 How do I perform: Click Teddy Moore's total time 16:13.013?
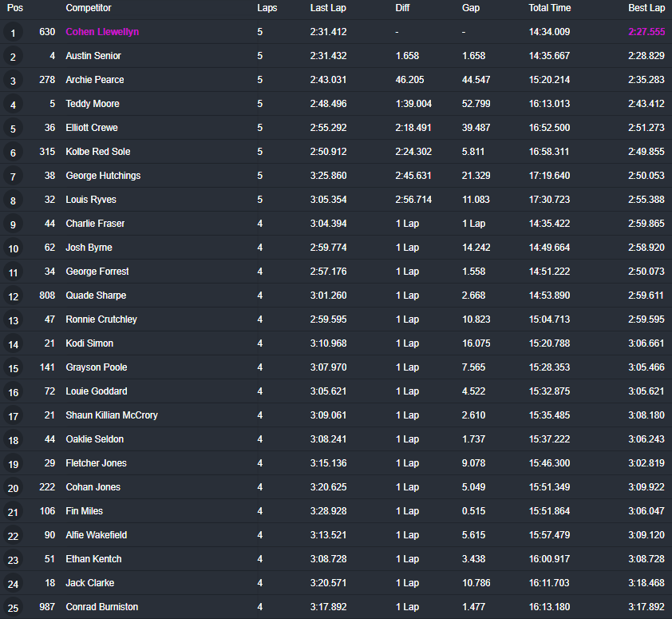click(549, 104)
